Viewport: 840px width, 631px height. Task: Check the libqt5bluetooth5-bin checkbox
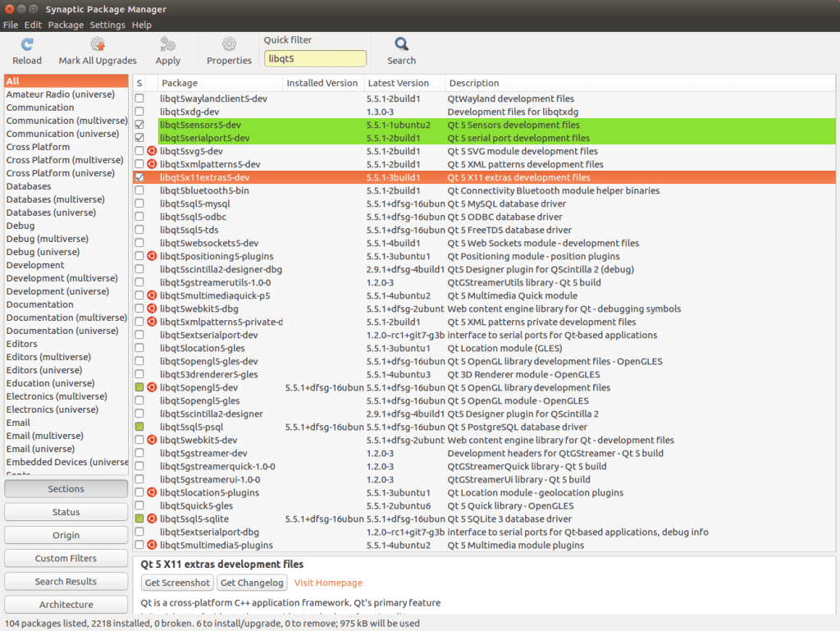(139, 190)
